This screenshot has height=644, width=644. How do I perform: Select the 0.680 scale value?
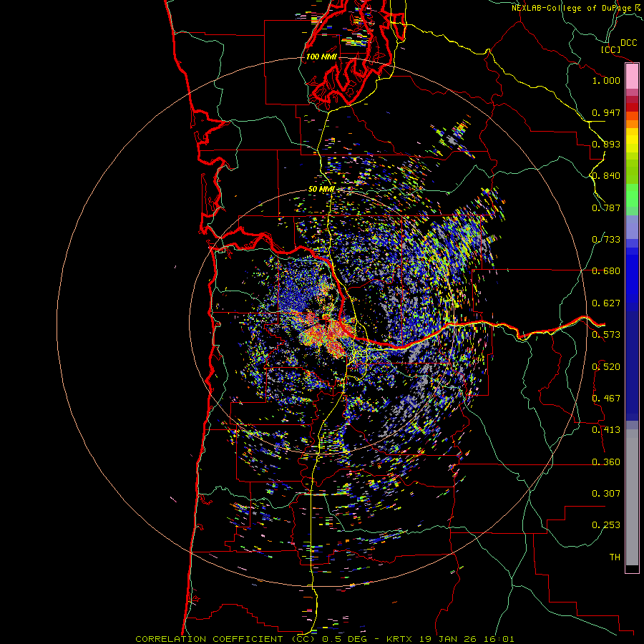(x=606, y=271)
